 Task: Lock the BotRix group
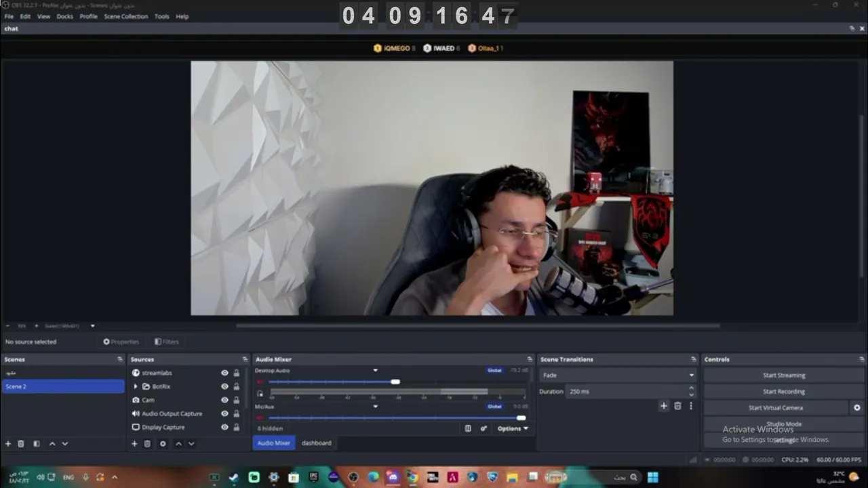[237, 386]
